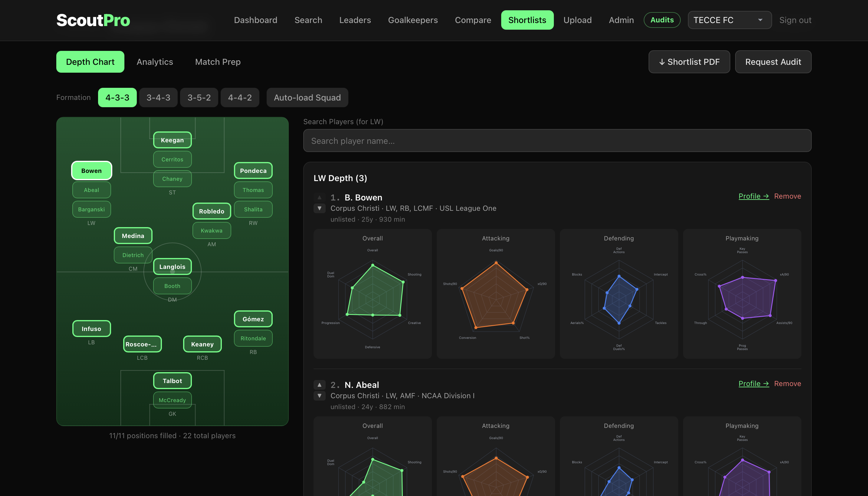Select Bowen at LW on the pitch
The width and height of the screenshot is (868, 496).
tap(92, 171)
